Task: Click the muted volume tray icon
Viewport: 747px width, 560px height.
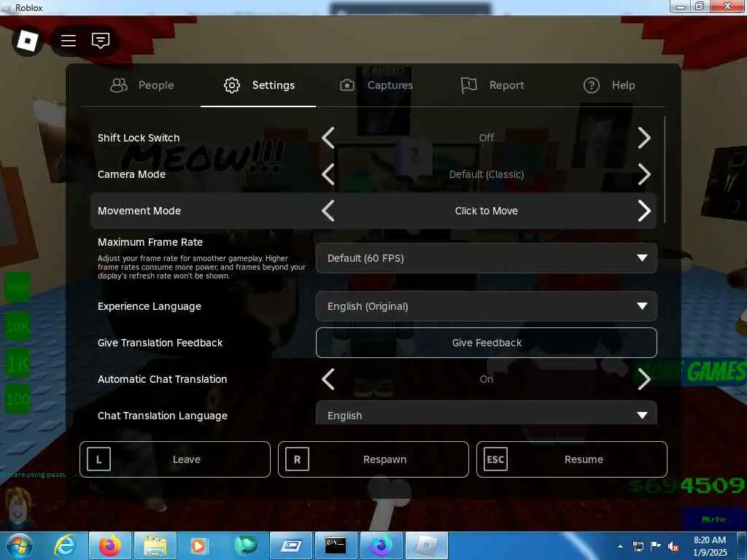Action: 673,546
